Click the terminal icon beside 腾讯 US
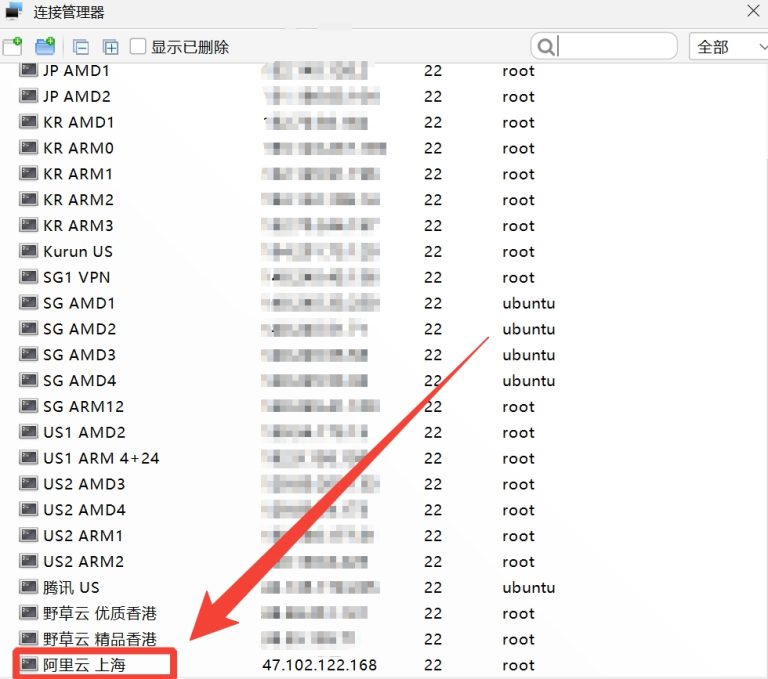This screenshot has width=768, height=679. (x=28, y=588)
